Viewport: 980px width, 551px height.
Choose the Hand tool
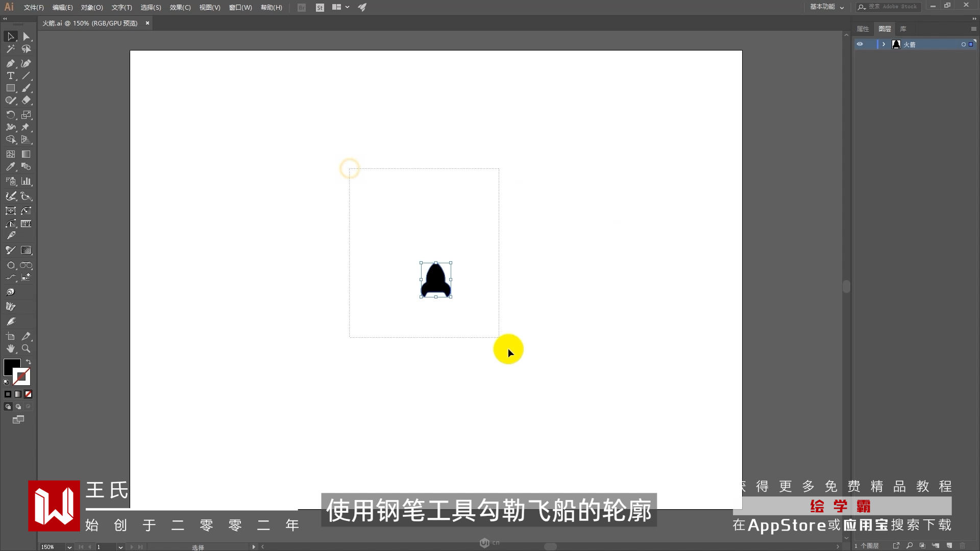coord(10,349)
